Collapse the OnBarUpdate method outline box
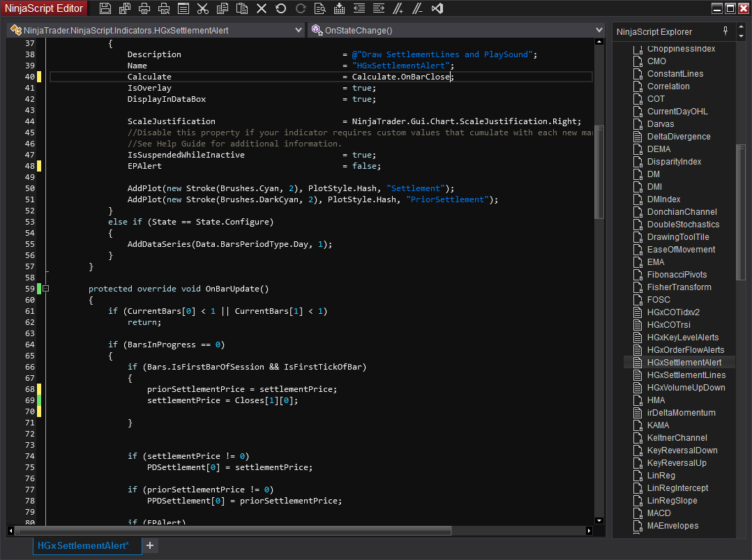 click(45, 289)
